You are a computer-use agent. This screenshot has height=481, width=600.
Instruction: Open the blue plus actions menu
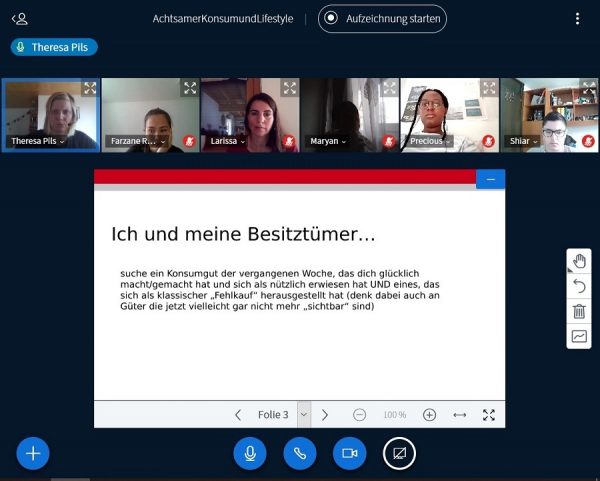(x=33, y=453)
